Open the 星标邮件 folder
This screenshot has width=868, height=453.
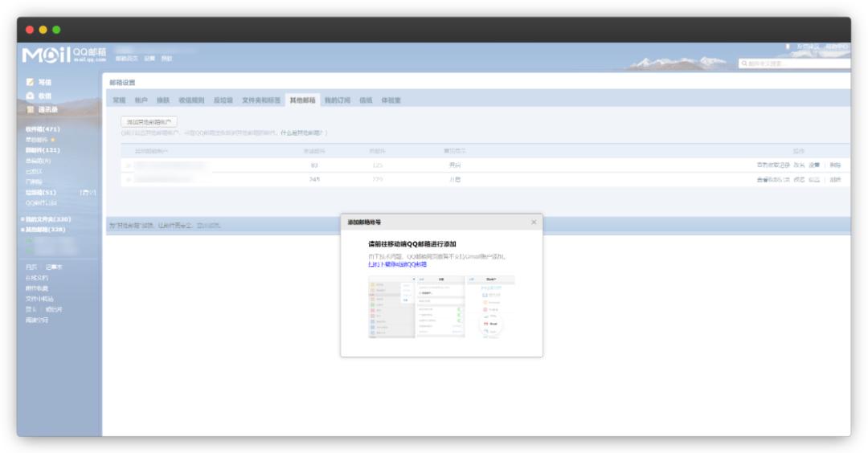(36, 140)
